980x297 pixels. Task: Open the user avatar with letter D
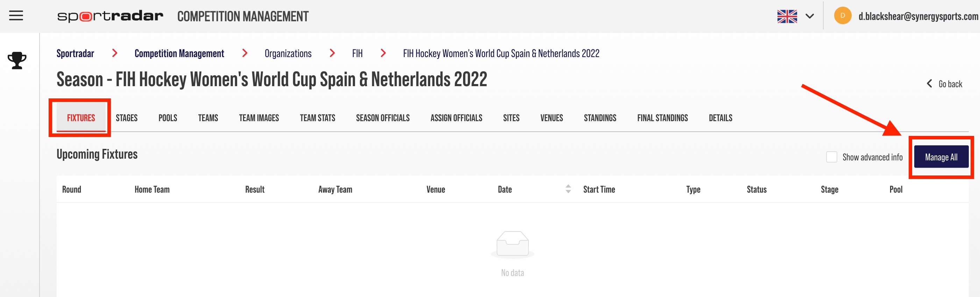click(x=842, y=16)
